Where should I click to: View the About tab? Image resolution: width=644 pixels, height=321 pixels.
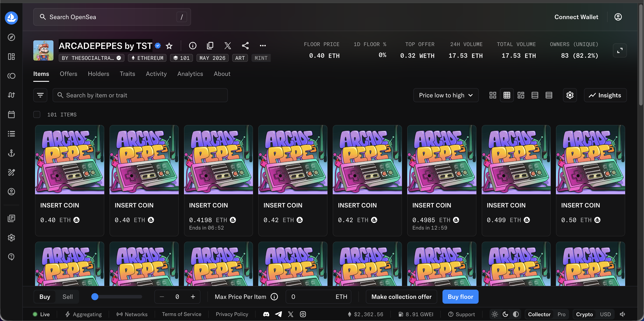tap(222, 74)
